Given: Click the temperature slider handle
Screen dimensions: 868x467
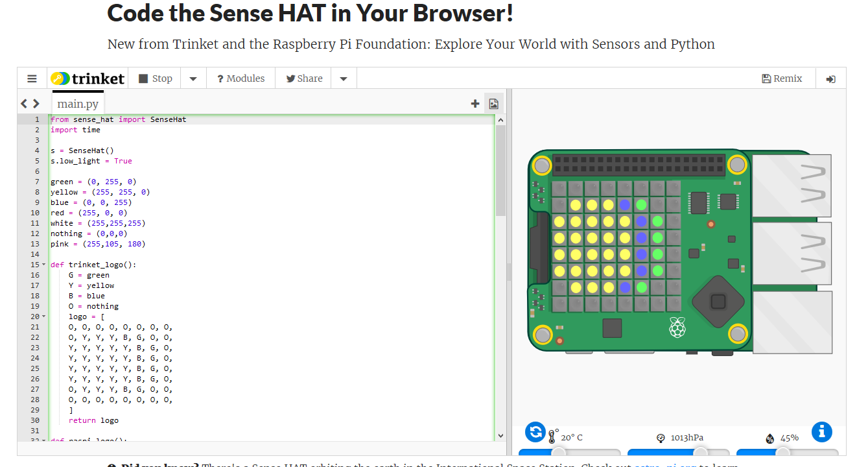Looking at the screenshot, I should (558, 453).
